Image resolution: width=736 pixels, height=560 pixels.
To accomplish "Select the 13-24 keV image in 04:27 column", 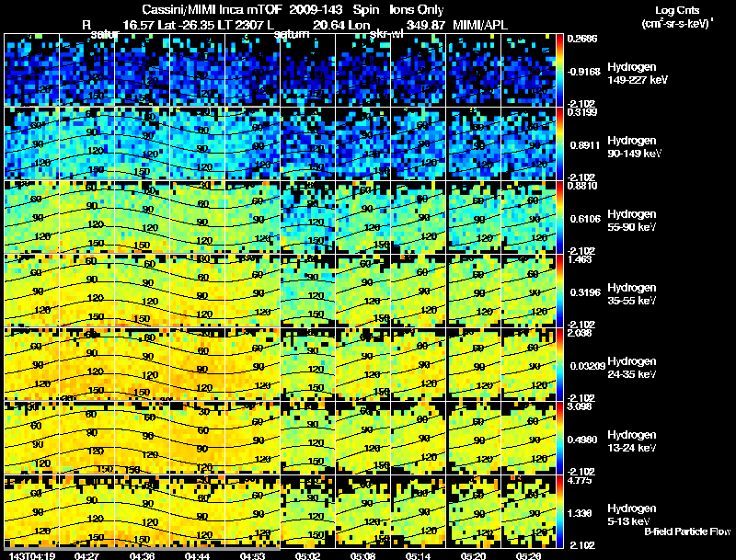I will click(86, 439).
